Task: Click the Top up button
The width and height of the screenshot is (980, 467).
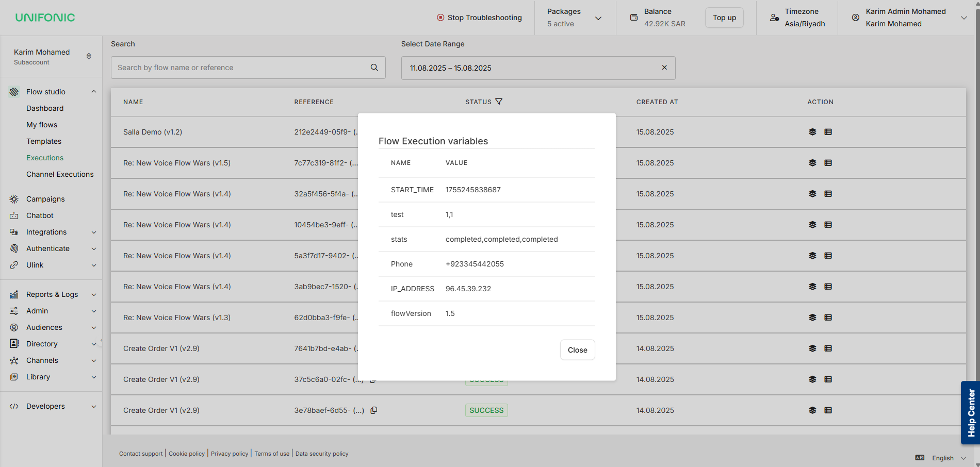Action: pos(724,18)
